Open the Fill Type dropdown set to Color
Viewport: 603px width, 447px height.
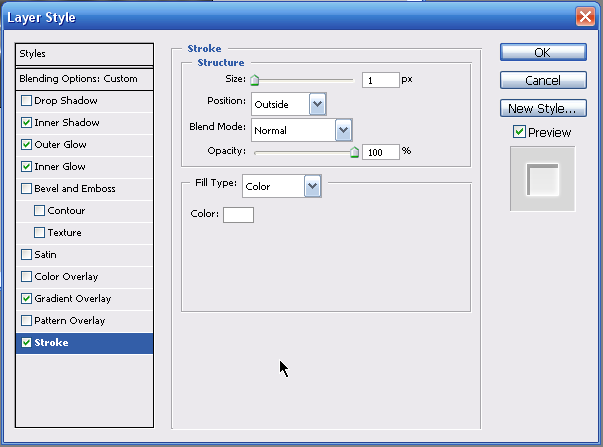tap(282, 186)
